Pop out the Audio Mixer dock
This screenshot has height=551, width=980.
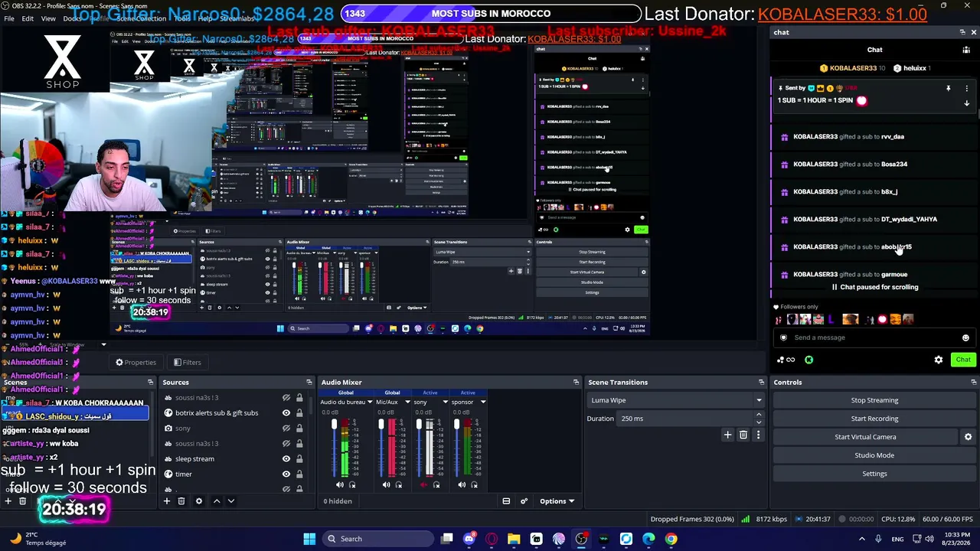(x=576, y=382)
